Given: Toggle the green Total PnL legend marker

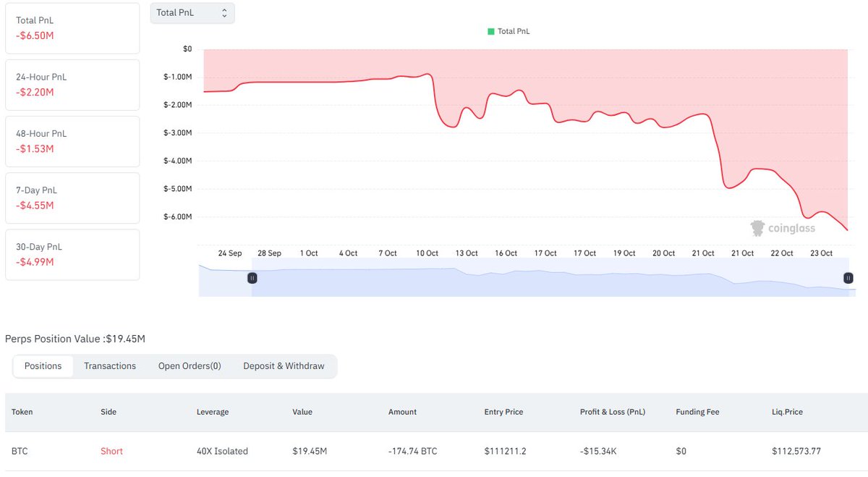Looking at the screenshot, I should 491,32.
